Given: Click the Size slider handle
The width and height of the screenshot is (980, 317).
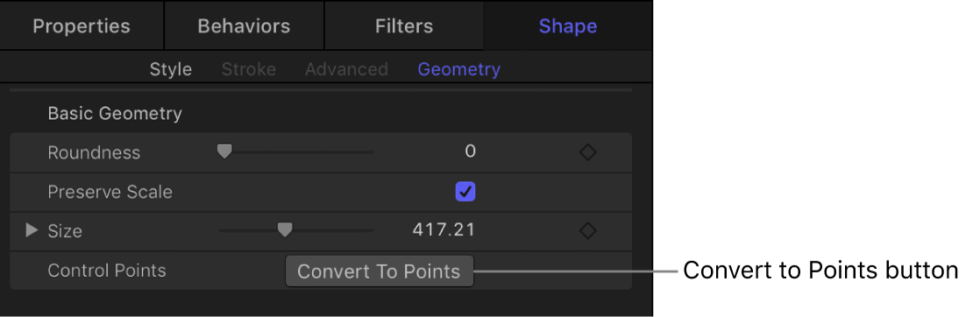Looking at the screenshot, I should (x=284, y=230).
